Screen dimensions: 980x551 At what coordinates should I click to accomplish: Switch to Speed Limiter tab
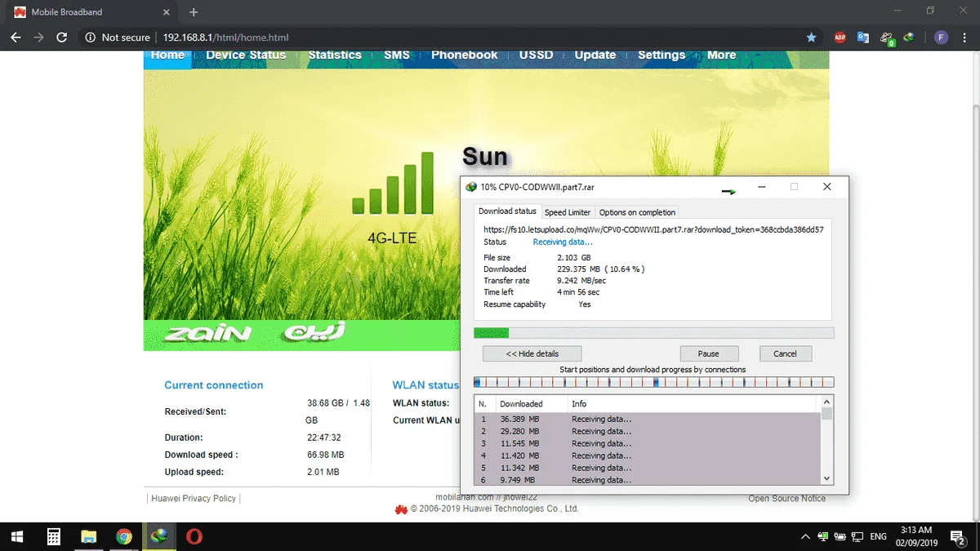coord(568,212)
